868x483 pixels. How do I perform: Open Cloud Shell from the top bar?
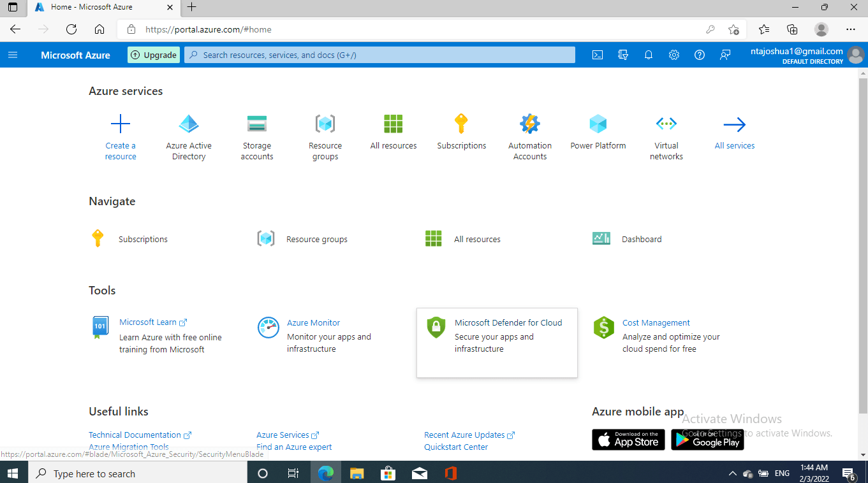[598, 55]
